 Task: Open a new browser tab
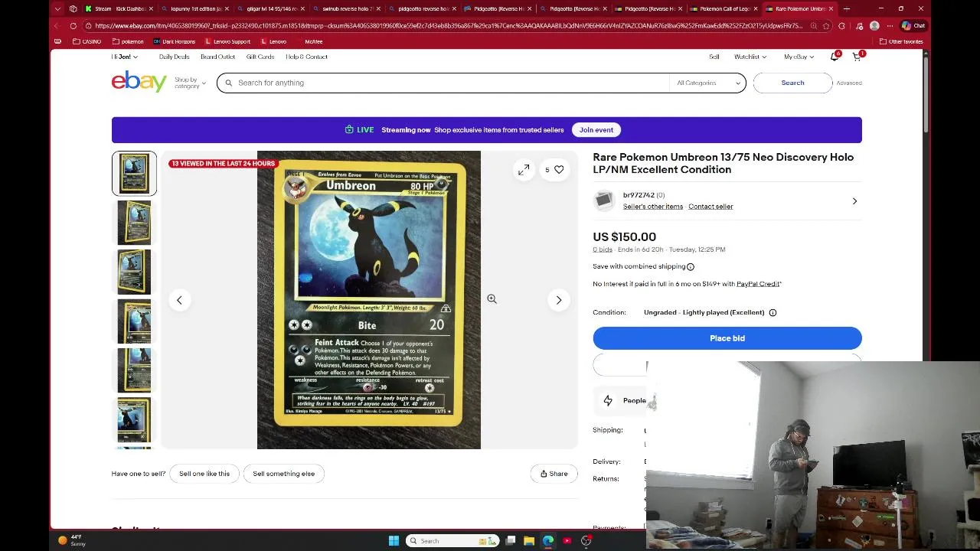point(846,8)
